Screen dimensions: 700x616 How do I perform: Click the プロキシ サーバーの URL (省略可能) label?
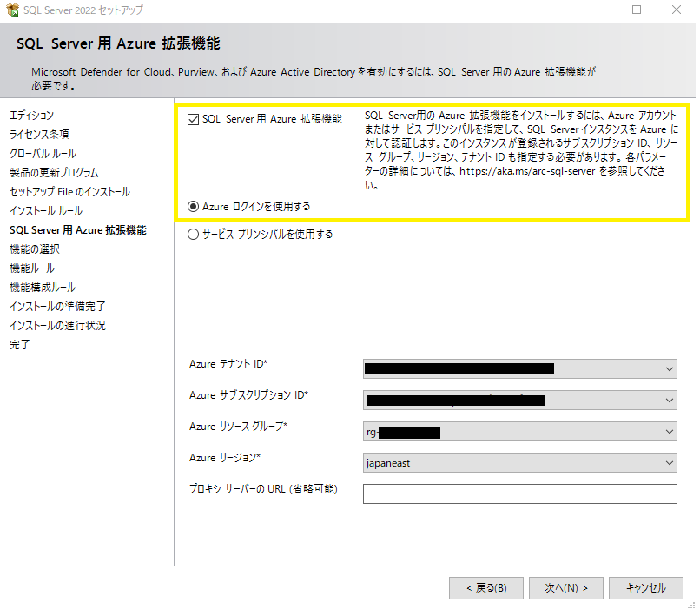263,489
